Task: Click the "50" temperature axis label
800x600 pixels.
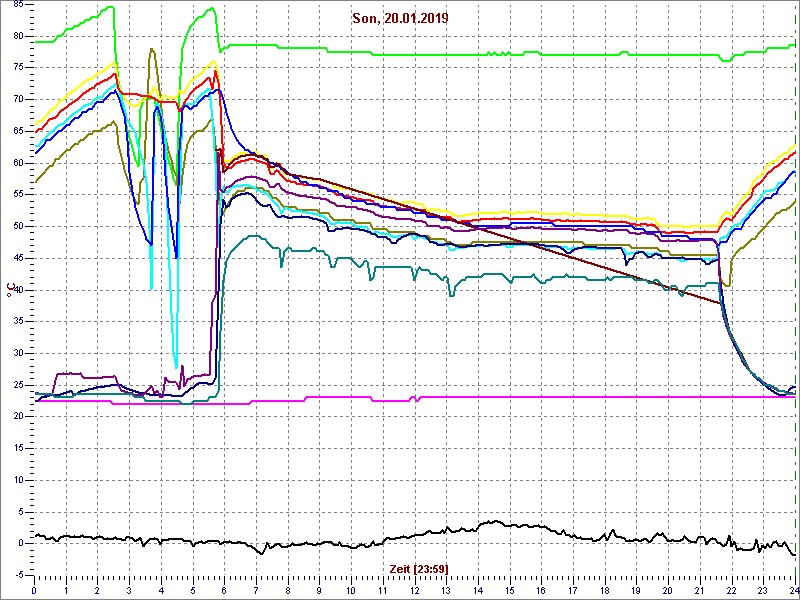Action: point(17,227)
